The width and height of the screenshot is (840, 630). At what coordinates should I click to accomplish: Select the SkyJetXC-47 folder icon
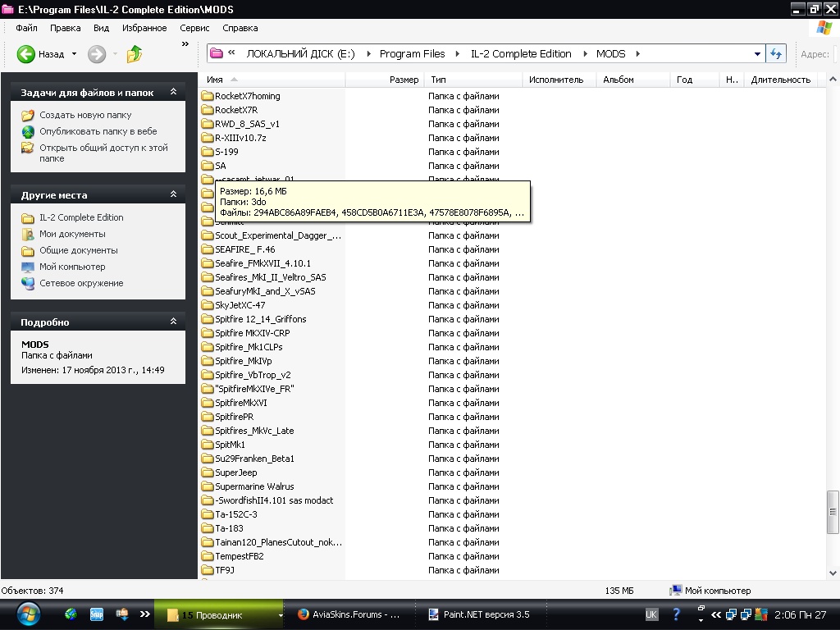pos(208,305)
